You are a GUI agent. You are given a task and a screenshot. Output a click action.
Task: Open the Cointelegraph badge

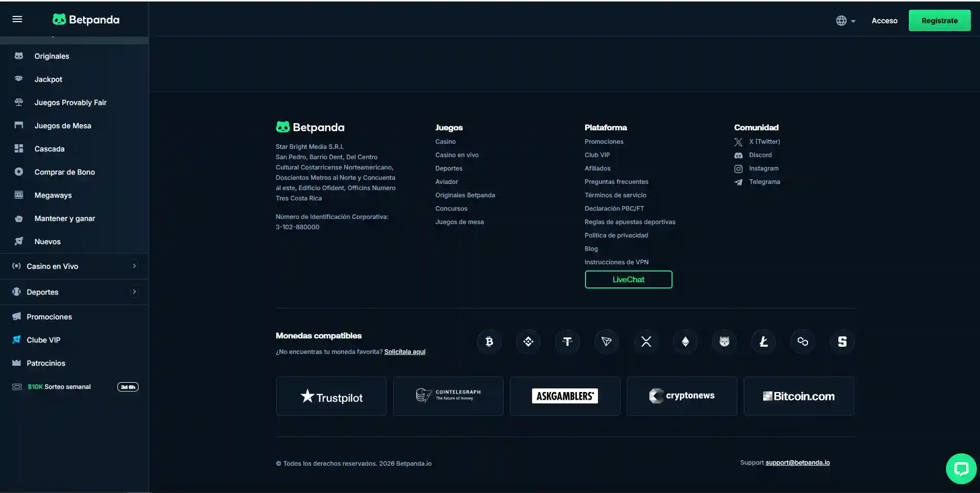(448, 396)
